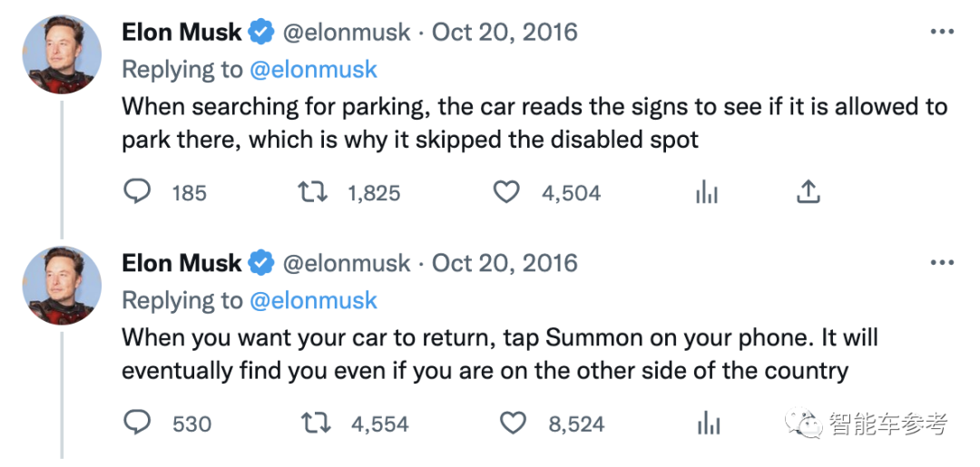Screen dimensions: 980x467
Task: Open Elon Musk's avatar on first tweet
Action: pyautogui.click(x=62, y=54)
